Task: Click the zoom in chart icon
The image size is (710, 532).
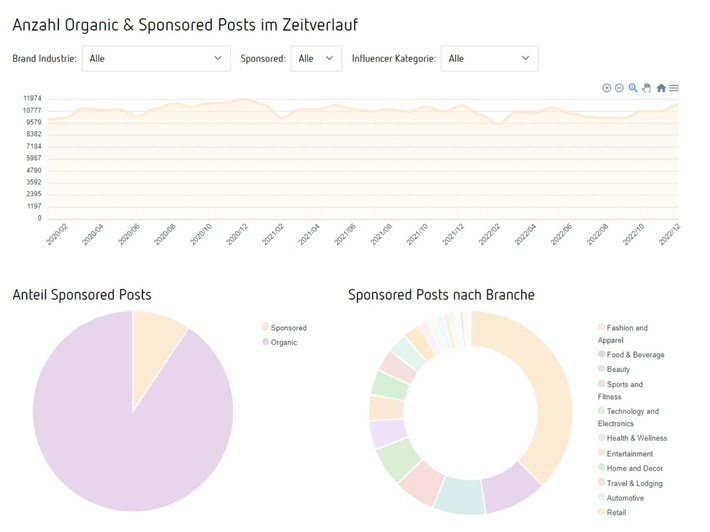Action: [x=607, y=88]
